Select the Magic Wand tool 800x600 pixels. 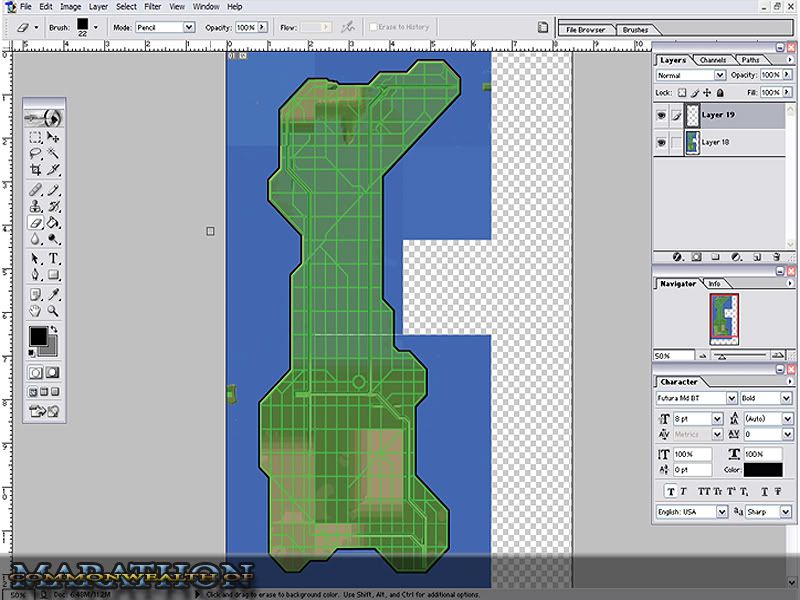pos(53,153)
